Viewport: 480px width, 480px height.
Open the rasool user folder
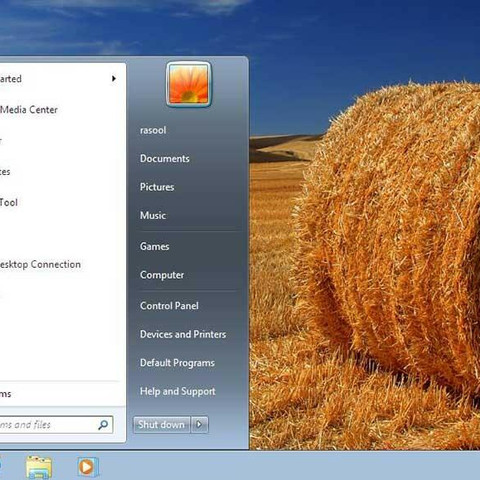click(153, 130)
